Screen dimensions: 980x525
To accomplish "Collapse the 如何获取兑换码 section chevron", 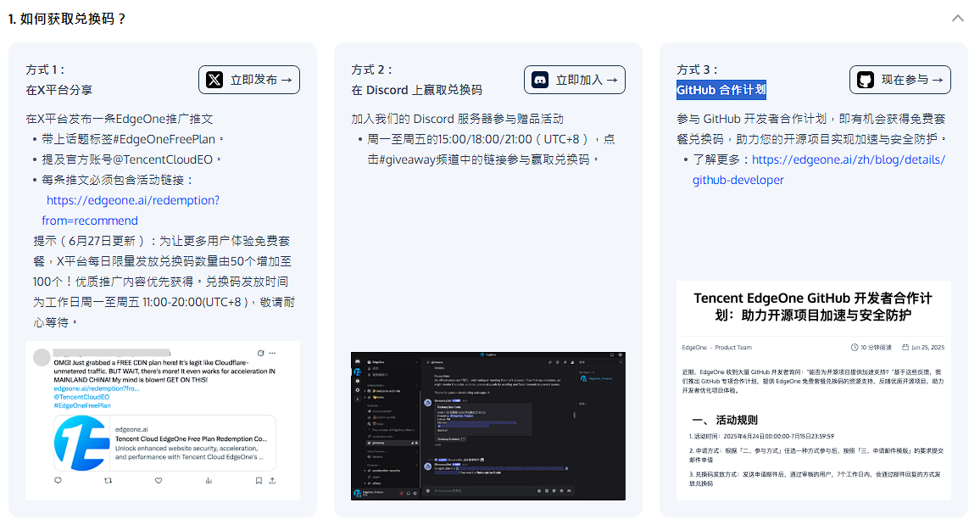I will pos(957,18).
